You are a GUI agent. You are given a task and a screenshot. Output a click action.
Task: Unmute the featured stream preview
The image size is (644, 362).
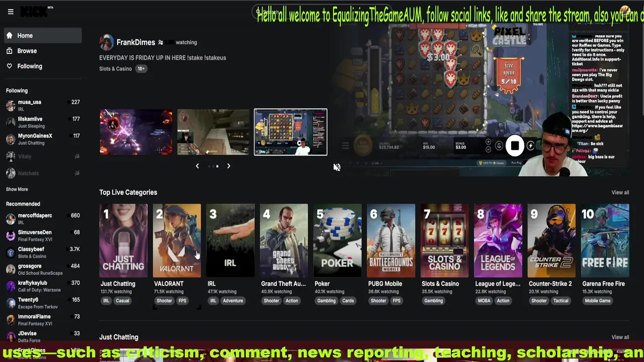(337, 167)
